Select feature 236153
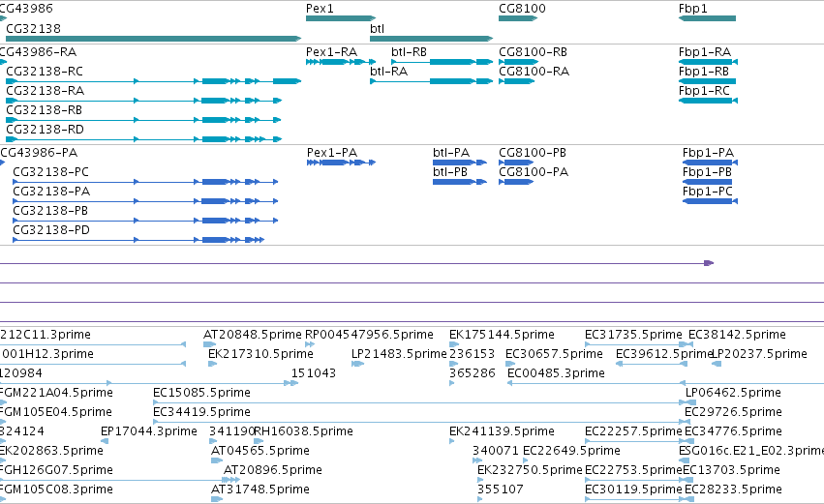 tap(472, 354)
